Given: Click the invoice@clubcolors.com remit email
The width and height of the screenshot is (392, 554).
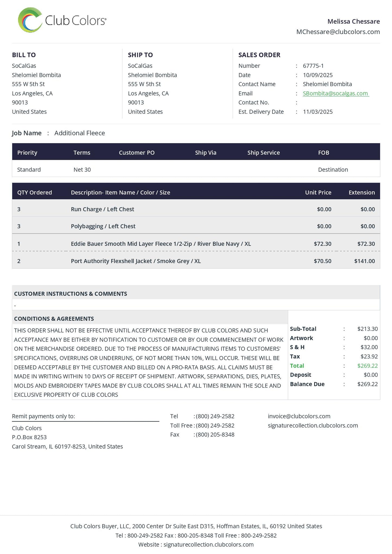Looking at the screenshot, I should [x=299, y=416].
